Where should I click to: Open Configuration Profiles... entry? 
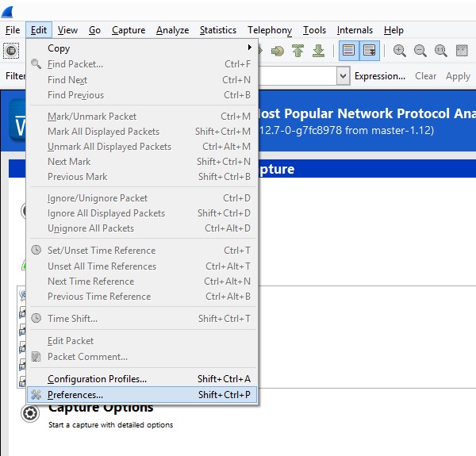[142, 378]
